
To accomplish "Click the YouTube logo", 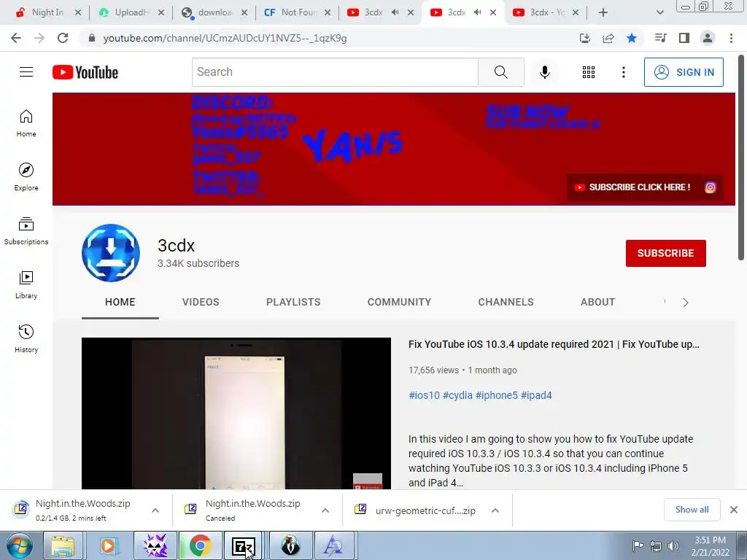I will coord(85,72).
